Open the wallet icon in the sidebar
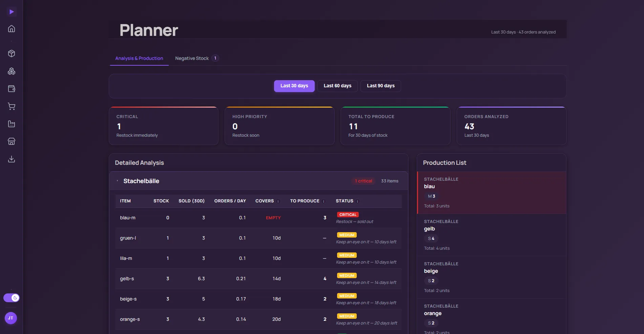 click(x=12, y=89)
